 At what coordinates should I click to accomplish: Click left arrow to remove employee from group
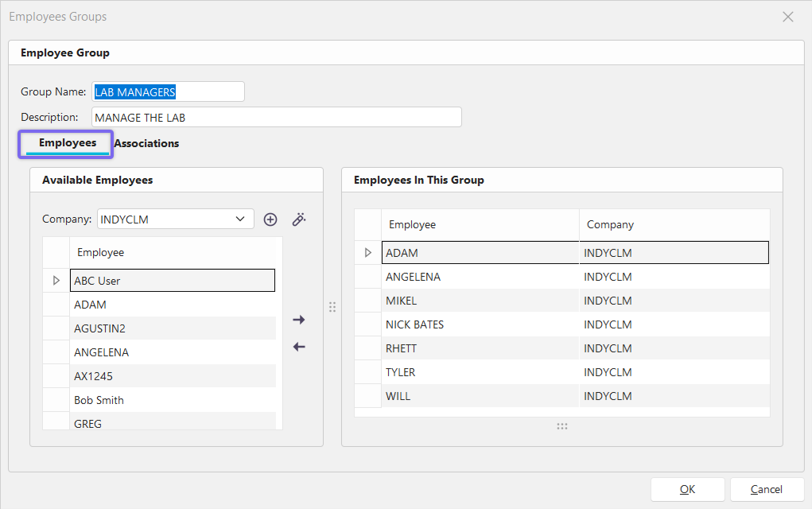[299, 347]
